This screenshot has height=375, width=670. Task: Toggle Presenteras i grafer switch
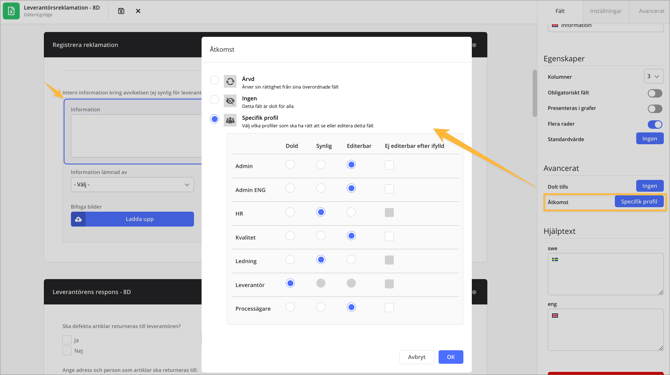(655, 109)
